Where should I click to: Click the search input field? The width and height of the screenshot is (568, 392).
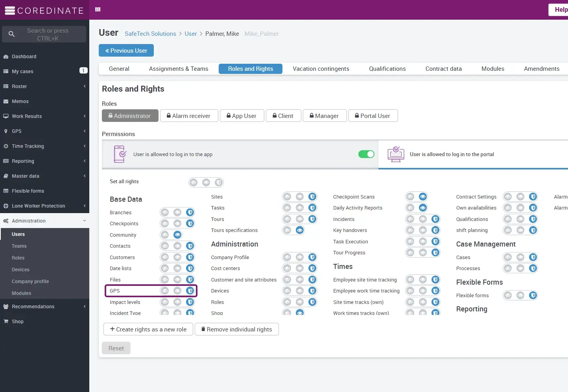(48, 34)
